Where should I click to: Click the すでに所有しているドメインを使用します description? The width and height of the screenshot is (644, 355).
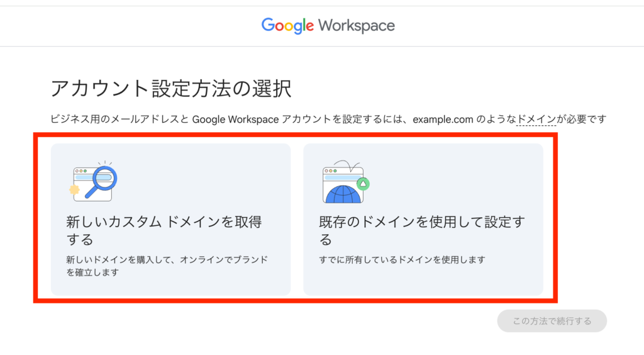coord(402,259)
